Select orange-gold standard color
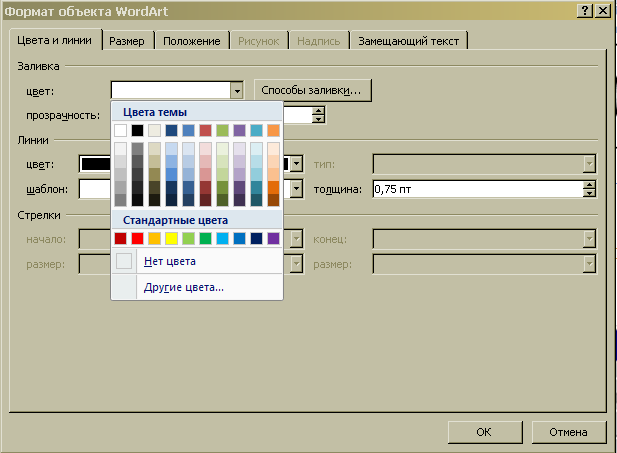Viewport: 617px width, 453px height. pos(154,238)
